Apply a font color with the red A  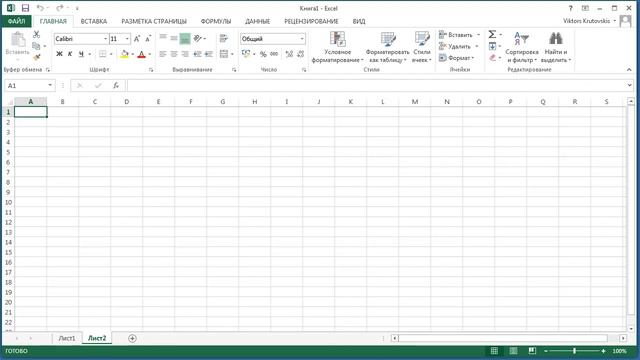142,54
